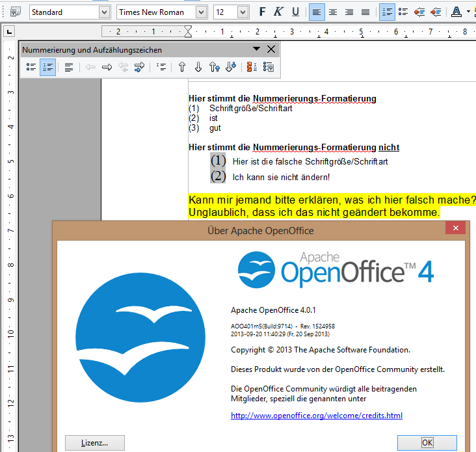Move down with subpoints

(x=231, y=67)
